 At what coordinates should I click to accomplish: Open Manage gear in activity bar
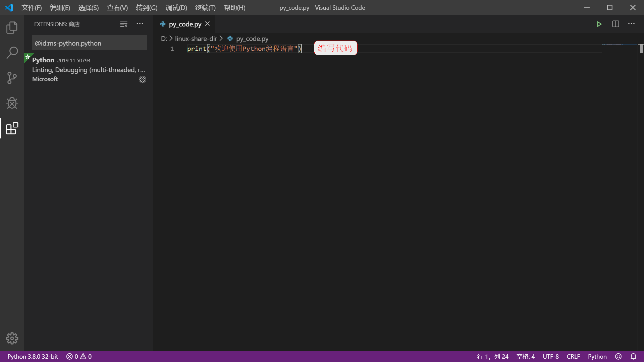tap(12, 338)
